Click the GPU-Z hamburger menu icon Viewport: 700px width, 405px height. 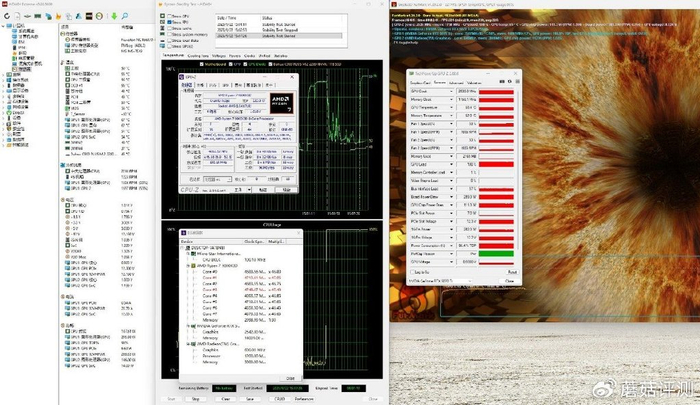point(515,81)
